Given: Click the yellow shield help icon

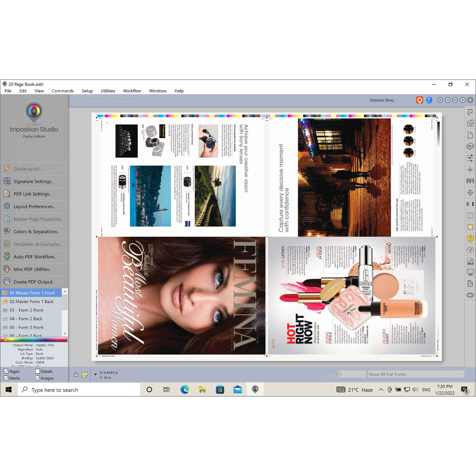Looking at the screenshot, I should (470, 238).
